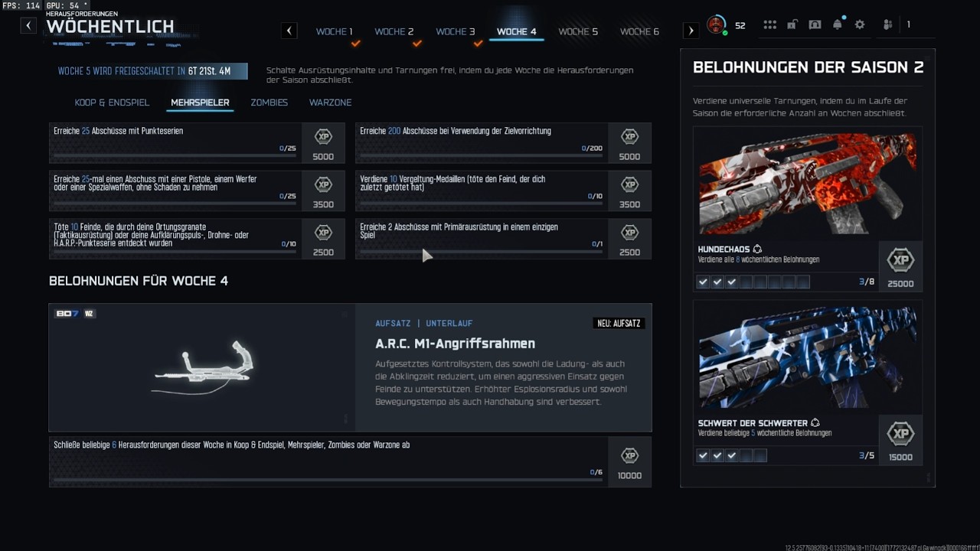Click XP icon for Zielvorrichtung challenge
Viewport: 980px width, 551px height.
pyautogui.click(x=629, y=137)
